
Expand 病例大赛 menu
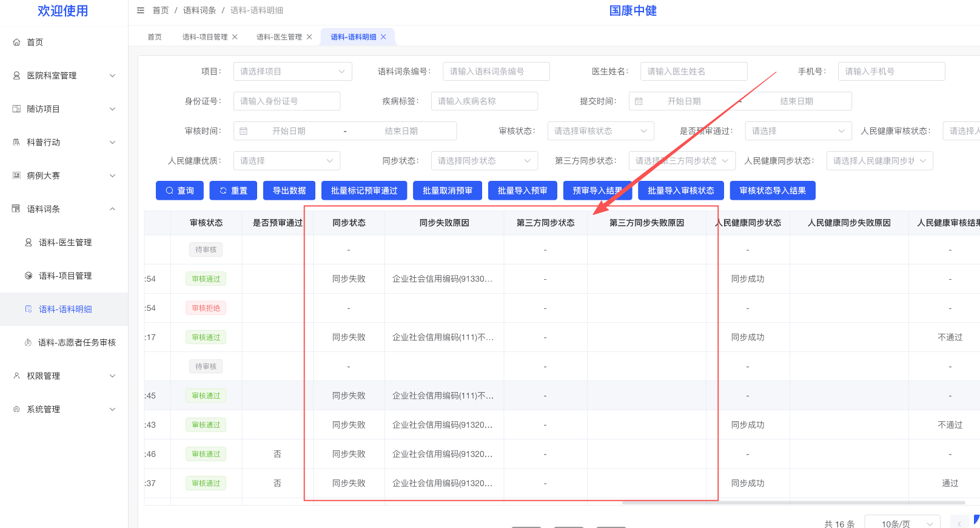coord(64,175)
